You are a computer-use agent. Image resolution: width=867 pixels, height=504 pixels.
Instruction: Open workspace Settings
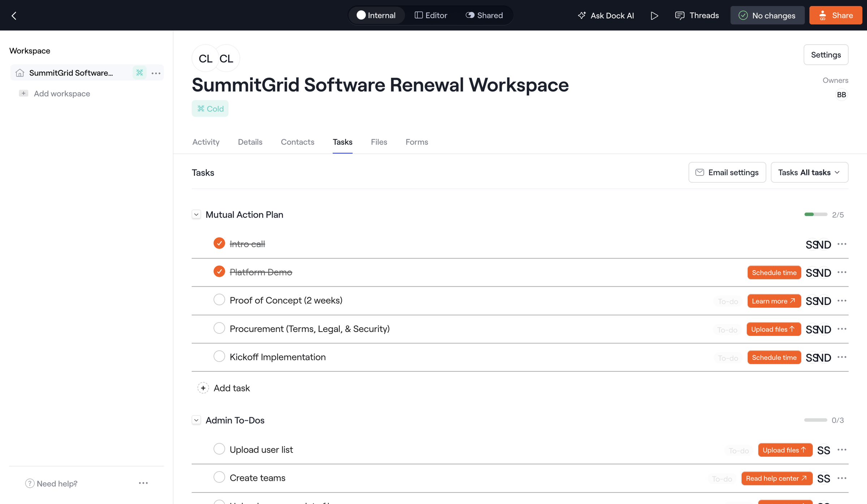826,55
